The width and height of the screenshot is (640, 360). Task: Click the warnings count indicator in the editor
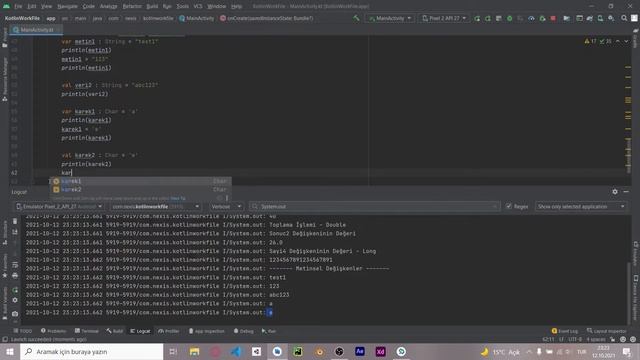point(591,41)
